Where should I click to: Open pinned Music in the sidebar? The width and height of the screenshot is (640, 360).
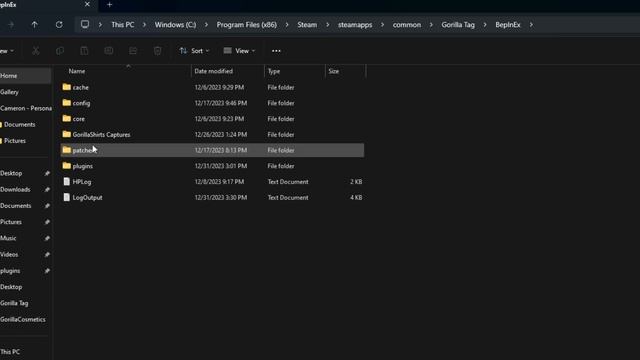click(x=8, y=238)
